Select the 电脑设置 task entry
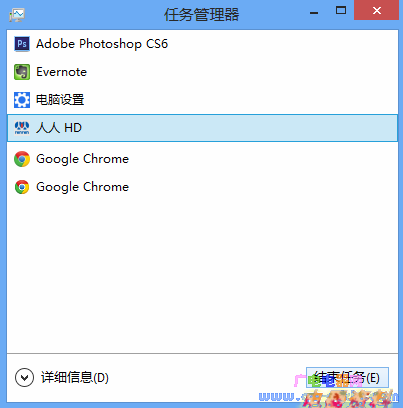Image resolution: width=403 pixels, height=408 pixels. pos(60,100)
